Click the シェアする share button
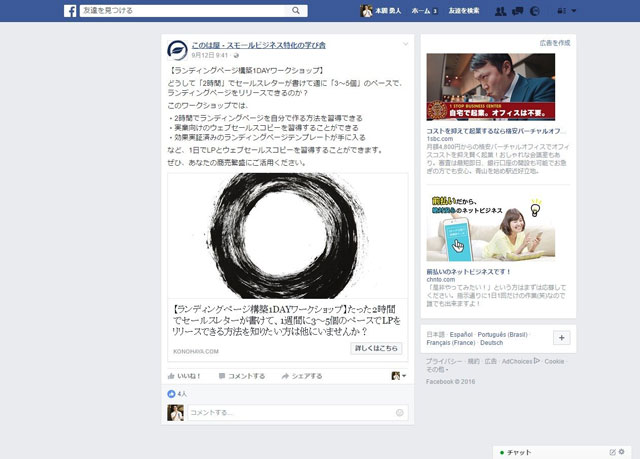 pos(302,376)
